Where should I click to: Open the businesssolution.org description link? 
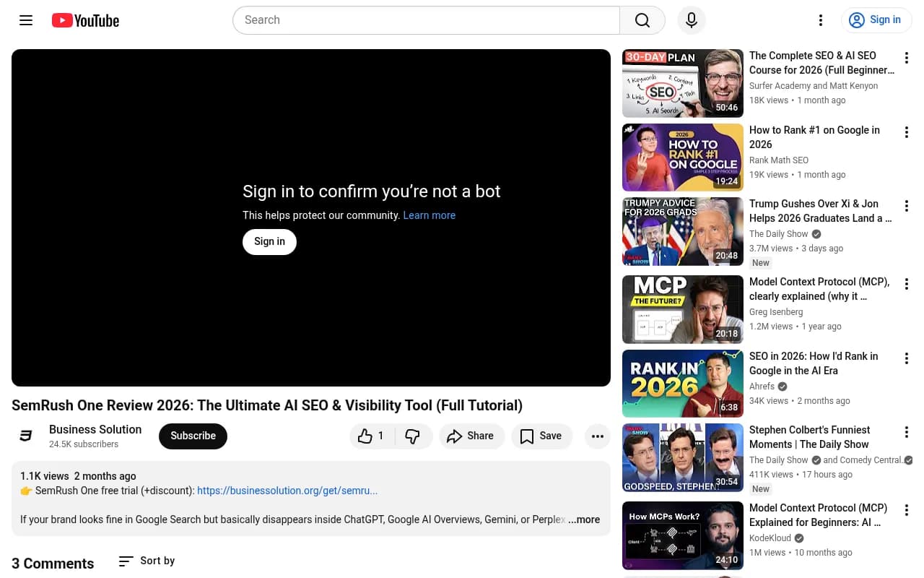coord(287,491)
